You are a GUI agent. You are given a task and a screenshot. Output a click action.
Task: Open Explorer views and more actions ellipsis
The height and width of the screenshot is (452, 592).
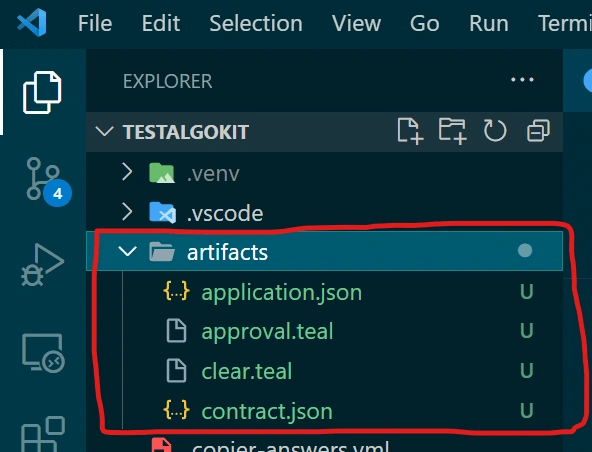pos(522,80)
